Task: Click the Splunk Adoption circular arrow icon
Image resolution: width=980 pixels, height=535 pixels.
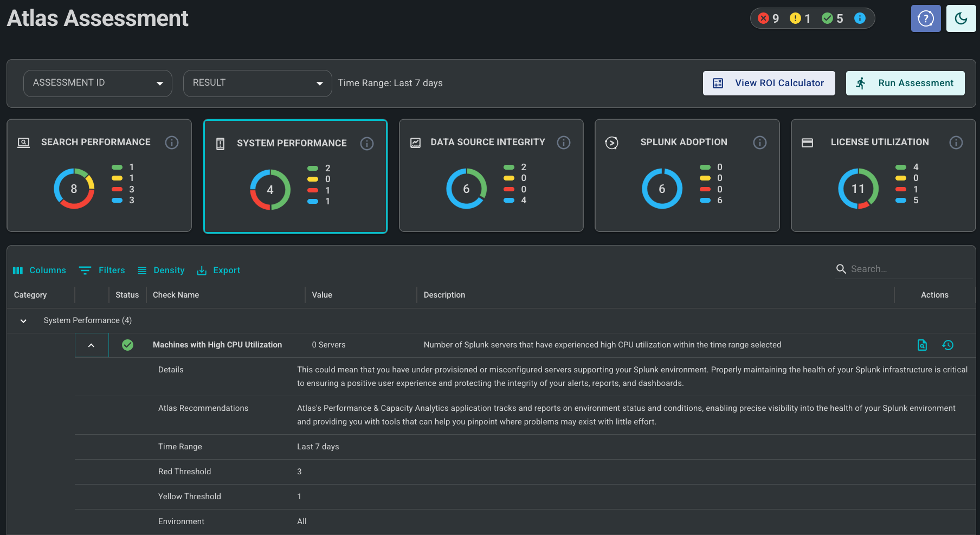Action: tap(611, 143)
